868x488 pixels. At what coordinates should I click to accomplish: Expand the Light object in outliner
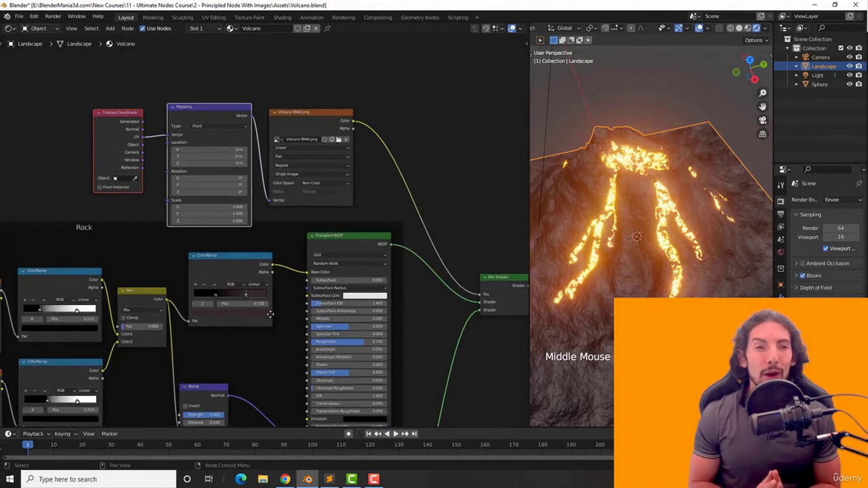[x=796, y=75]
